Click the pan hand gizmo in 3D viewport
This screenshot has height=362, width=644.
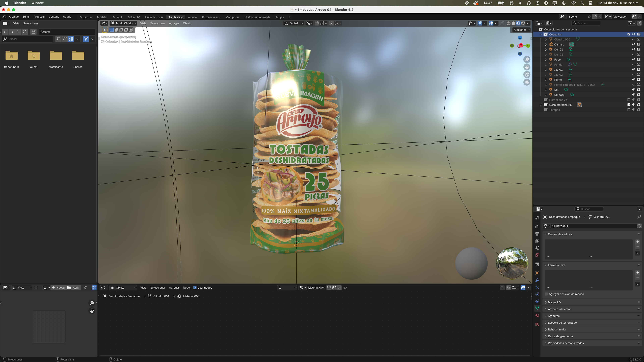point(527,67)
